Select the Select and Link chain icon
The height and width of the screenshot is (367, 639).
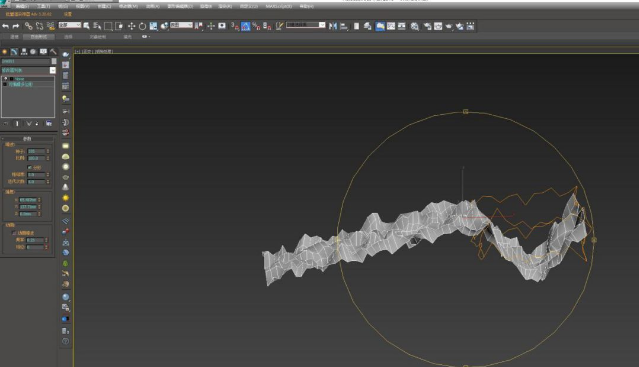click(x=28, y=26)
